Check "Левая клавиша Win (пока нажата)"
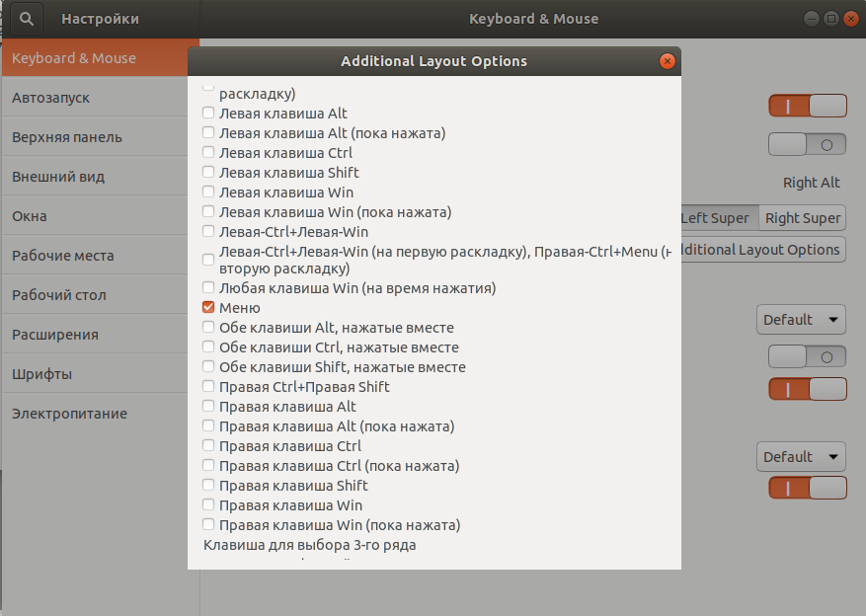 click(207, 208)
